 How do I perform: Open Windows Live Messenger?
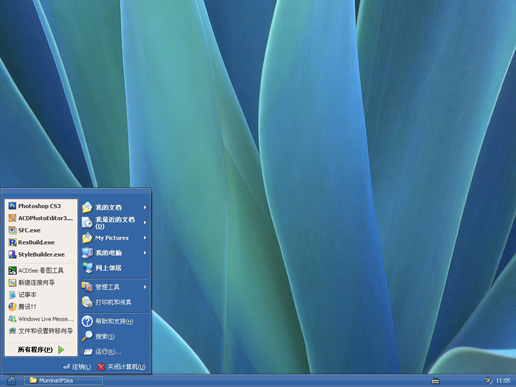click(x=41, y=319)
